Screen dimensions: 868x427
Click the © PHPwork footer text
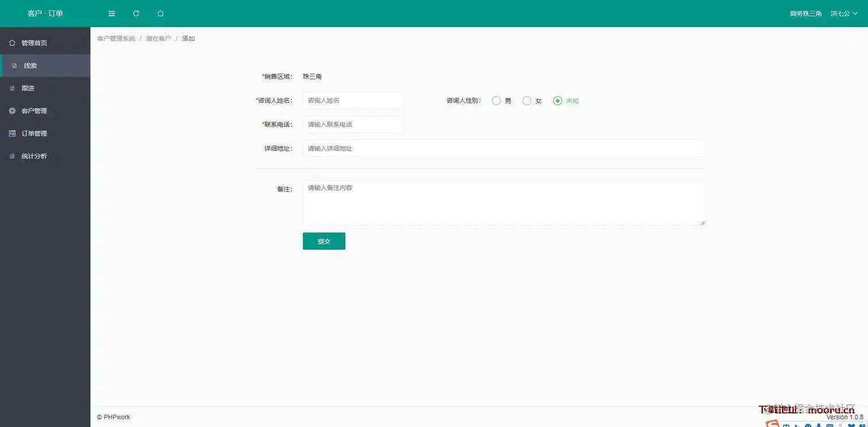[114, 417]
